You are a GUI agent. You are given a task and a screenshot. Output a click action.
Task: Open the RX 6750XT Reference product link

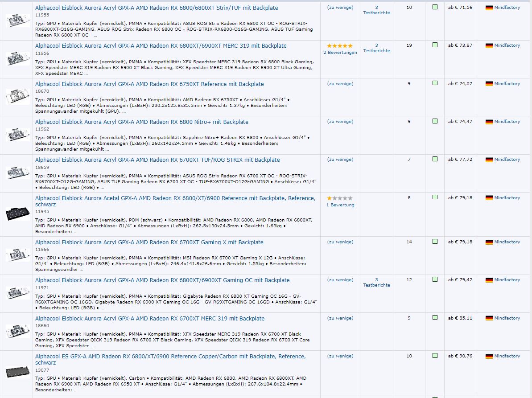coord(149,84)
